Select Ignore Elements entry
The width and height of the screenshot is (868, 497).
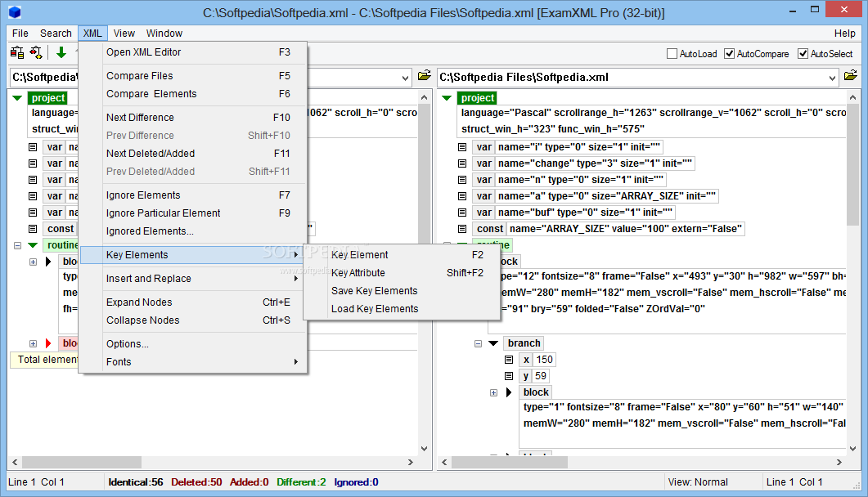(x=193, y=195)
